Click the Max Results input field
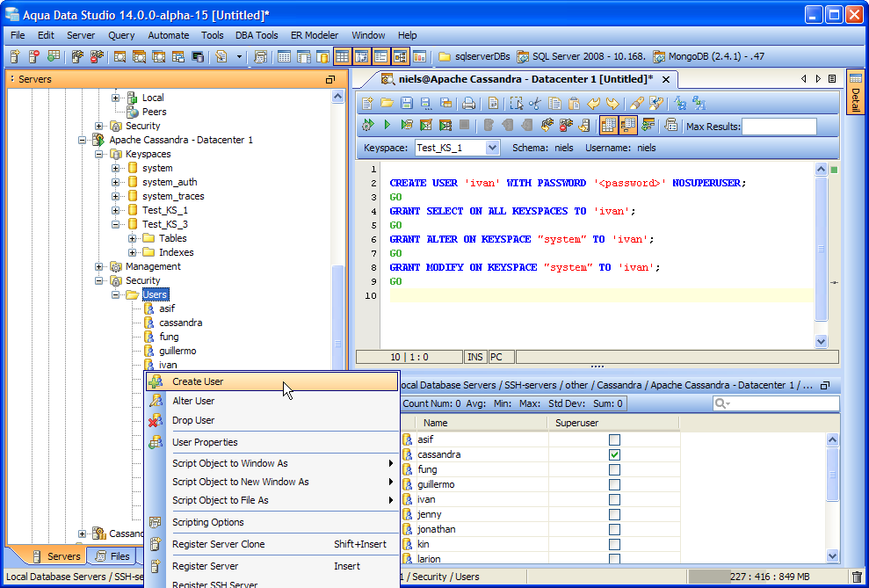This screenshot has width=869, height=588. point(778,127)
